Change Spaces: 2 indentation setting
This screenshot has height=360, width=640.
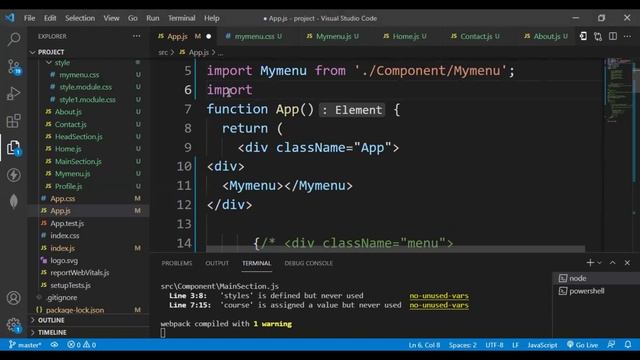coord(462,345)
